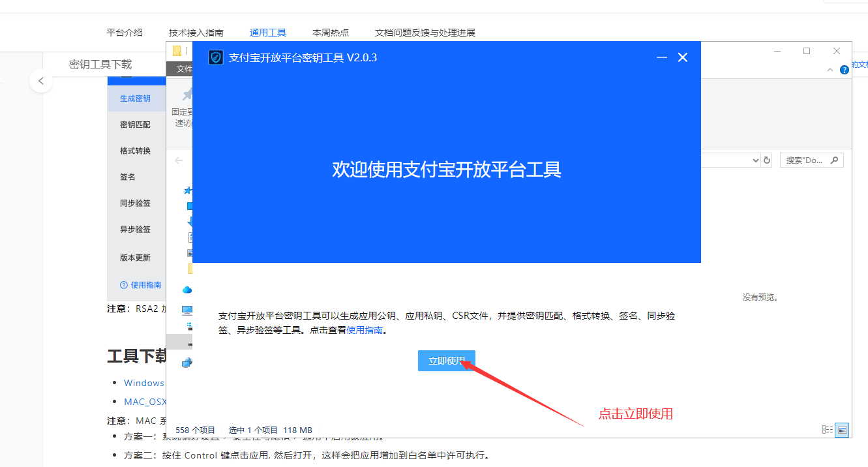Screen dimensions: 868x467
Task: Switch Explorer to details view icon
Action: (x=828, y=430)
